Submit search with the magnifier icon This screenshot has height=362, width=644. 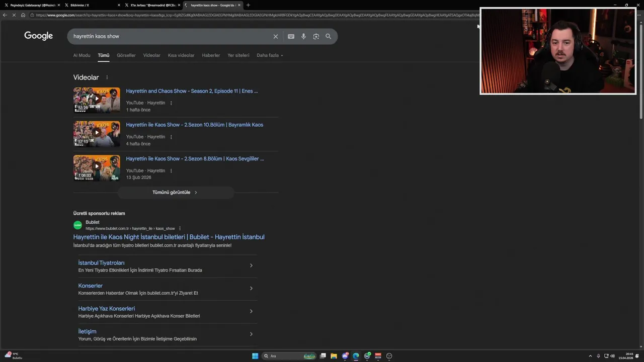(x=329, y=36)
